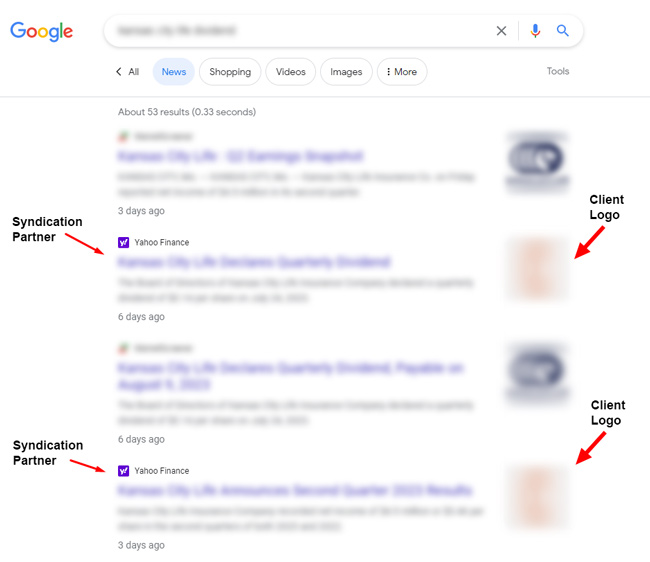Click the thumbnail of the first news result
650x562 pixels.
tap(537, 162)
